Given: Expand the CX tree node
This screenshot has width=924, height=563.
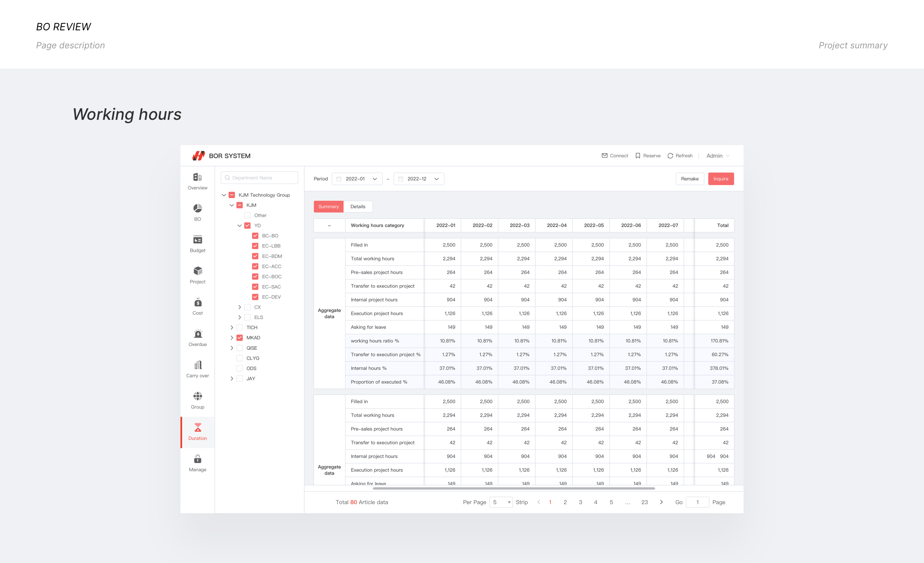Looking at the screenshot, I should point(240,307).
